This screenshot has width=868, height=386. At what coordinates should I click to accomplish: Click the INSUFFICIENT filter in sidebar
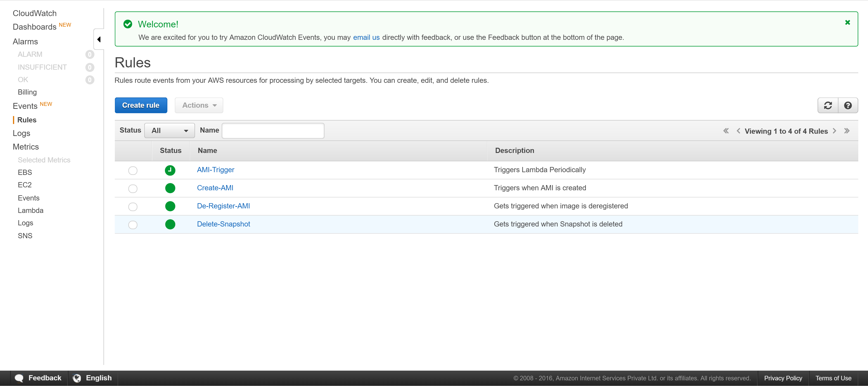click(x=42, y=67)
